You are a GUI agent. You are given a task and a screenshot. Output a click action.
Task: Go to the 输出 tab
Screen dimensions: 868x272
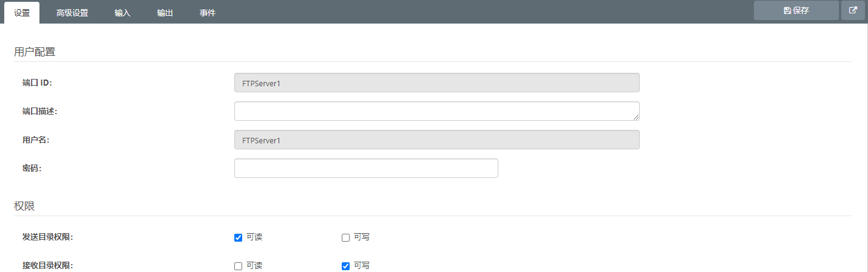pyautogui.click(x=165, y=13)
